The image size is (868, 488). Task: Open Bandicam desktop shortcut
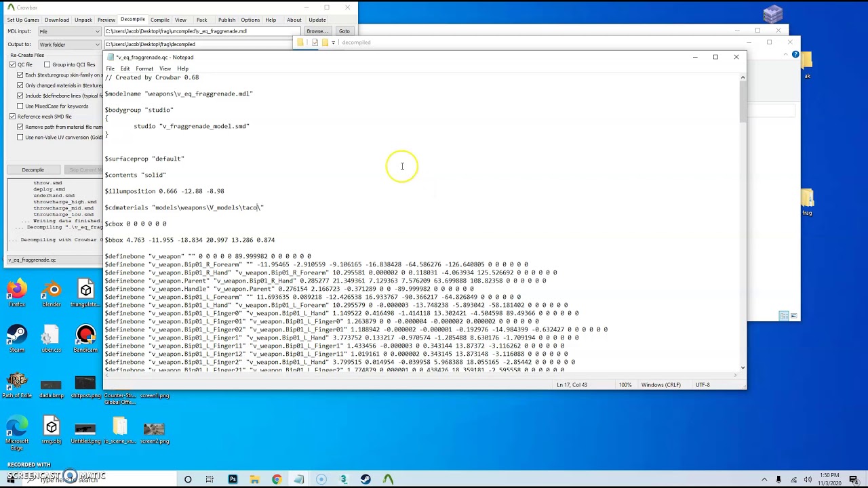click(x=85, y=339)
